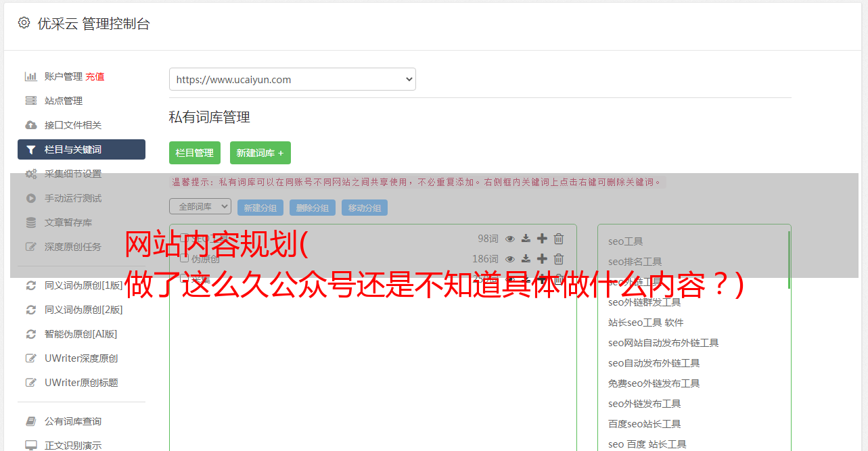Viewport: 868px width, 451px height.
Task: Add keywords to the 98词 library
Action: click(542, 239)
